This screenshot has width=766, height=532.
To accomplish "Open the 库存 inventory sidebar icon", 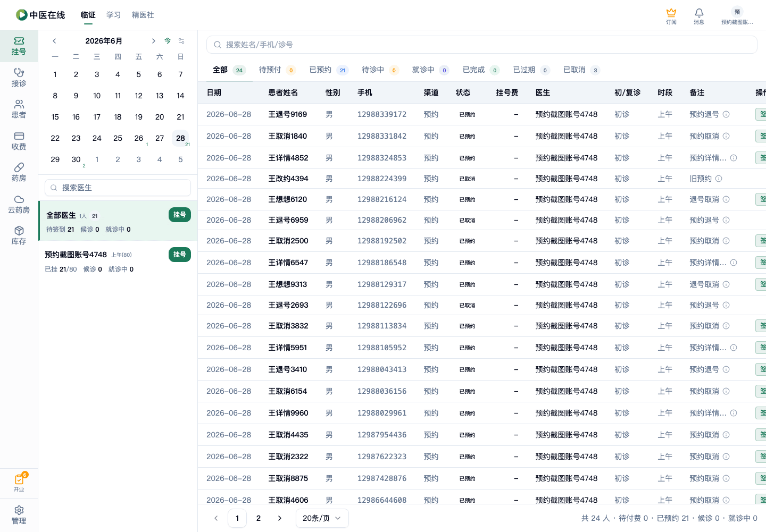I will coord(19,236).
